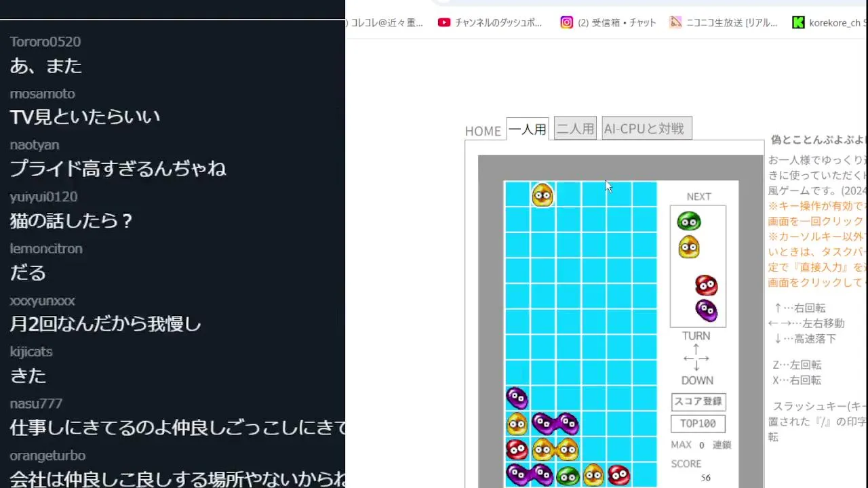
Task: Click the red puyo in NEXT box
Action: (706, 285)
